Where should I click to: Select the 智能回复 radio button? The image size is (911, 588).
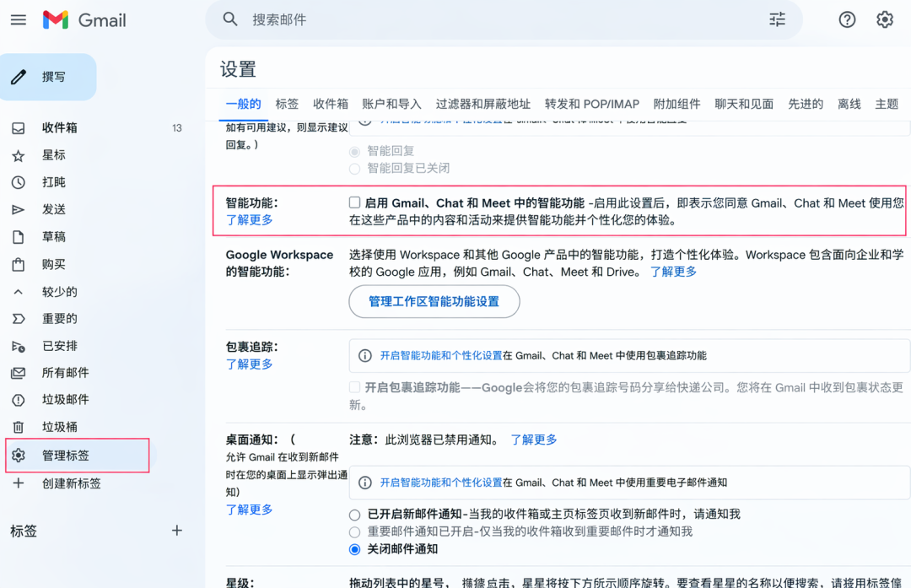(x=354, y=152)
